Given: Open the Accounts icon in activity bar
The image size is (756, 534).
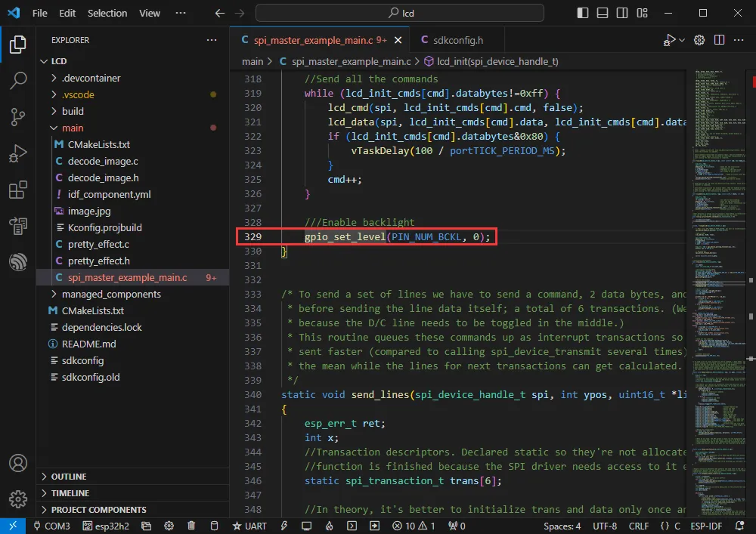Looking at the screenshot, I should coord(18,463).
